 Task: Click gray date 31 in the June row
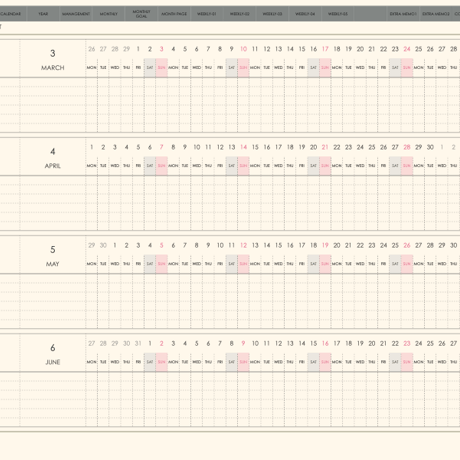(138, 343)
